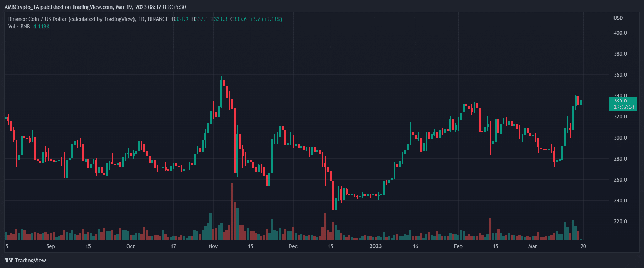Click the 300.0 price axis label

(x=620, y=138)
